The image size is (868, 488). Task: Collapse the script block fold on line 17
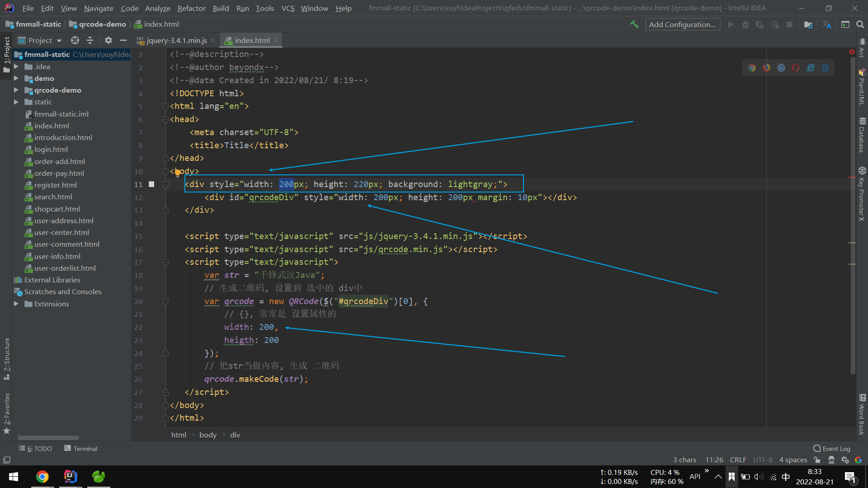coord(165,262)
